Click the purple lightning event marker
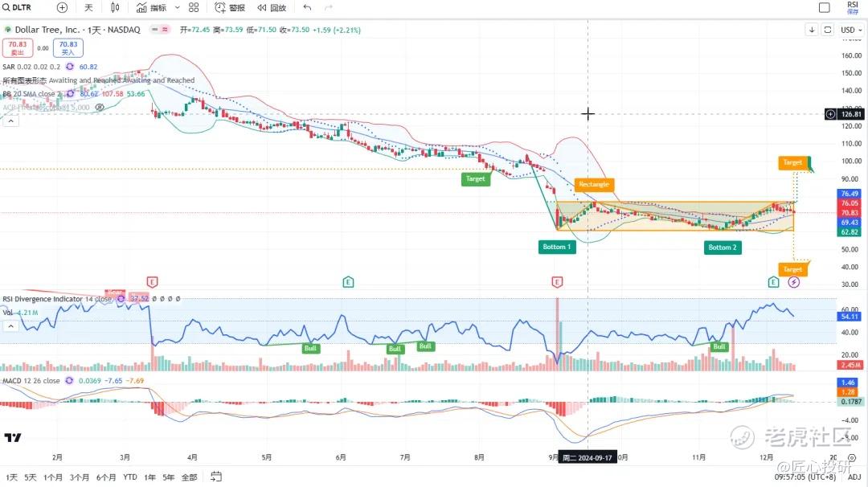Image resolution: width=868 pixels, height=487 pixels. (x=794, y=282)
